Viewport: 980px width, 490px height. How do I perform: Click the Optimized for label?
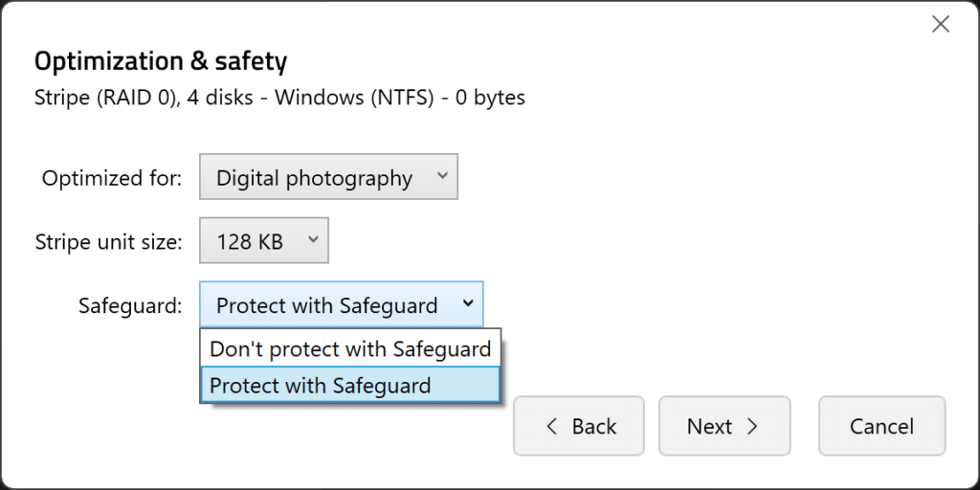(x=112, y=178)
